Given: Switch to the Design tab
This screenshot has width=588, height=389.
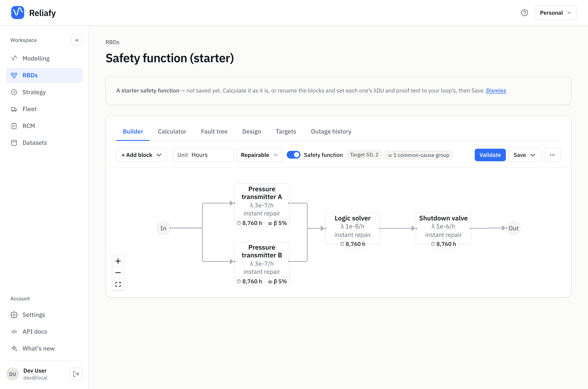Looking at the screenshot, I should point(252,131).
